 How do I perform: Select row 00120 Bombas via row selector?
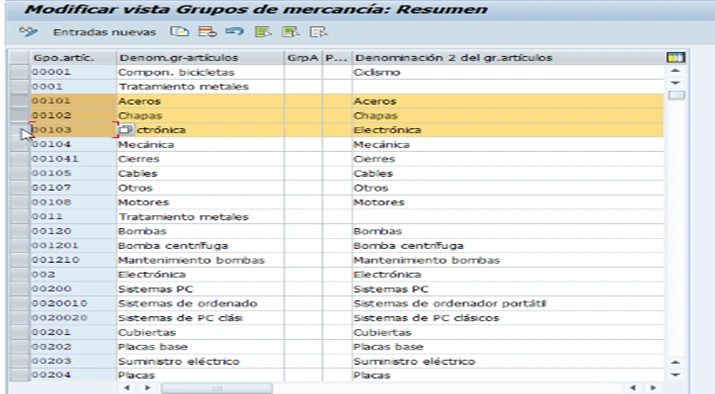pyautogui.click(x=20, y=231)
